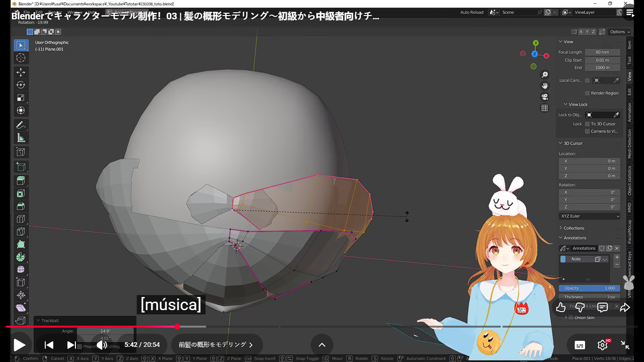Enable the Onion Skin checkbox

(571, 318)
